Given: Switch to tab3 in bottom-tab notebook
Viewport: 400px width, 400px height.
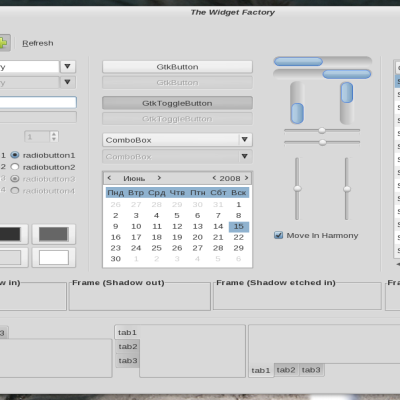Looking at the screenshot, I should (x=311, y=370).
